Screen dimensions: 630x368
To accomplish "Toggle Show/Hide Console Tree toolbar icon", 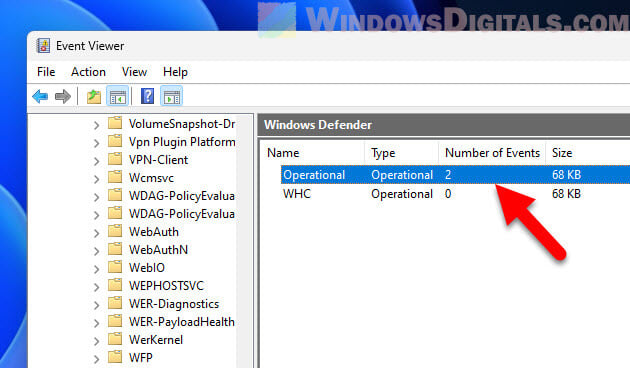I will pyautogui.click(x=118, y=96).
